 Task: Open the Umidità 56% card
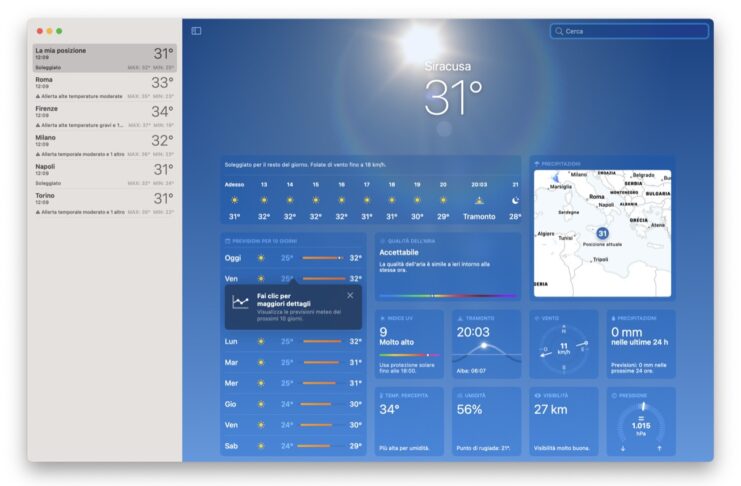[487, 422]
